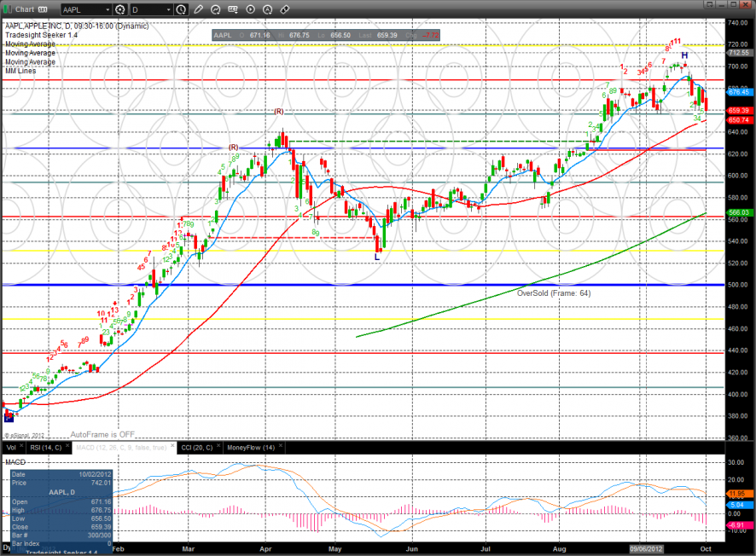Select the pencil drawing tool

(x=198, y=9)
